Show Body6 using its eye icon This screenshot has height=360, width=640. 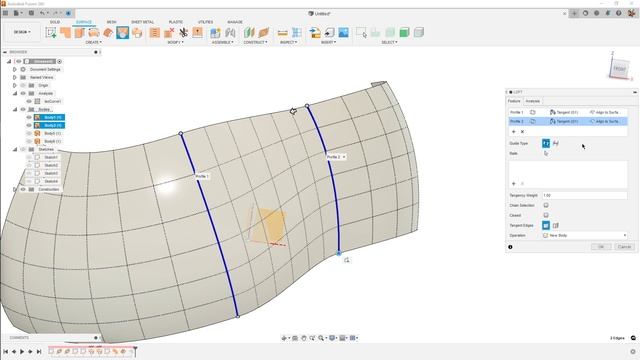point(29,141)
